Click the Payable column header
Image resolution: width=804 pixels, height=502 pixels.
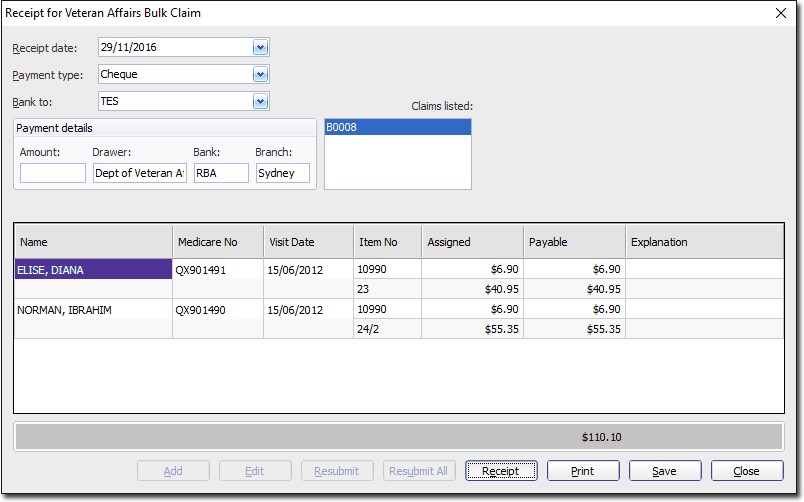572,242
